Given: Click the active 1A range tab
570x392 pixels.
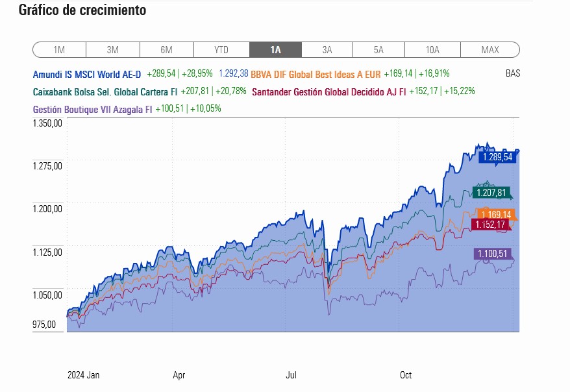Looking at the screenshot, I should pyautogui.click(x=275, y=50).
